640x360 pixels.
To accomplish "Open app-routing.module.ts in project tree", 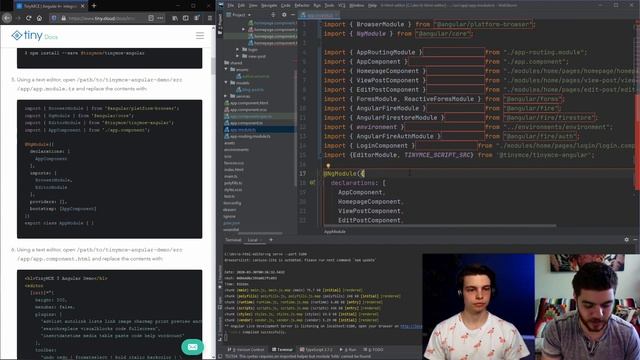I will (x=247, y=136).
